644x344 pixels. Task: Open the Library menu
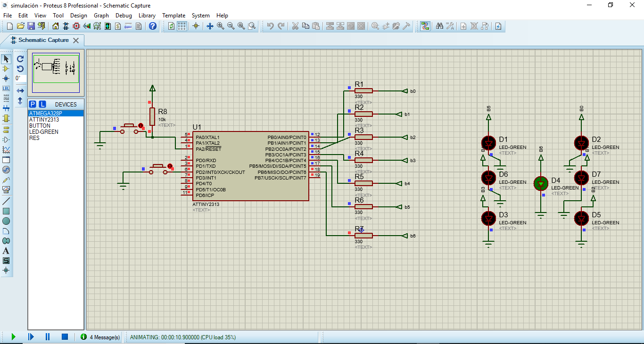[x=147, y=15]
